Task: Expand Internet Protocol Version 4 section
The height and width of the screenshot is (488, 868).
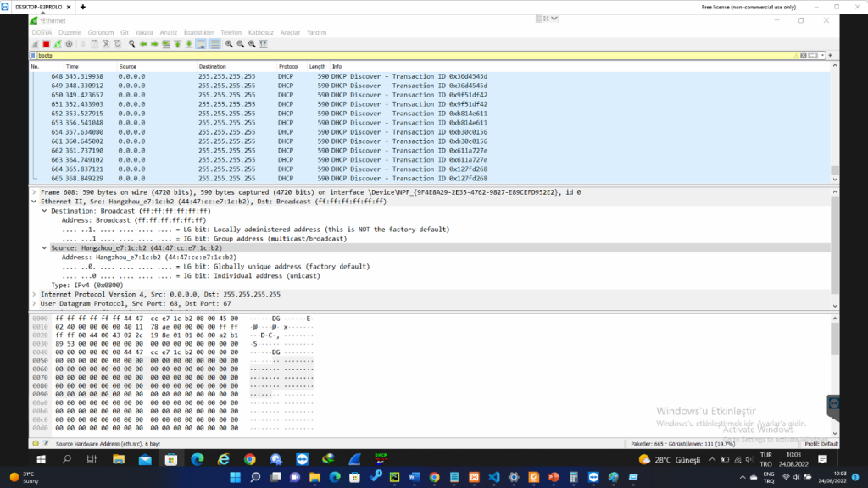Action: click(34, 294)
